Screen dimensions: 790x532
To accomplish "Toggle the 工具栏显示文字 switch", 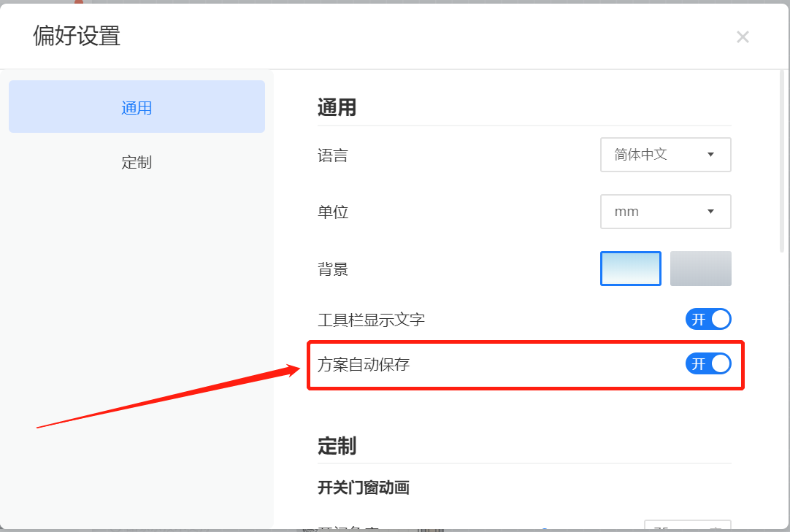I will click(708, 320).
